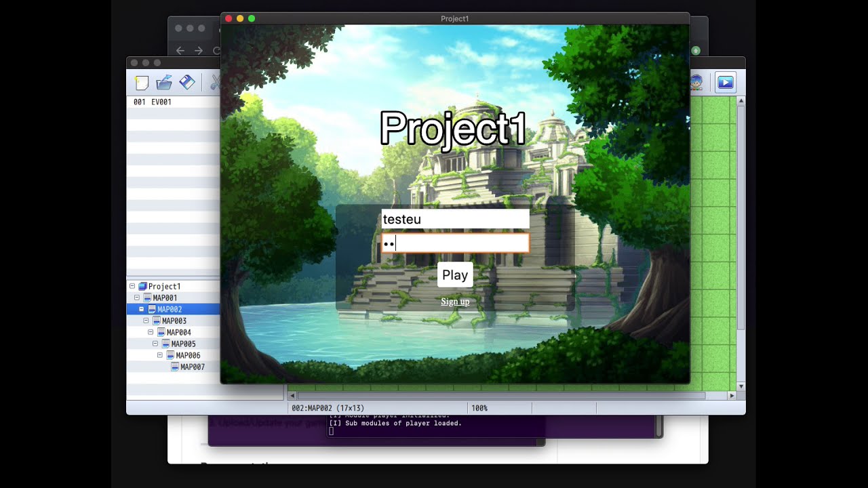Viewport: 868px width, 488px height.
Task: Click the Save Project floppy disk icon
Action: (187, 83)
